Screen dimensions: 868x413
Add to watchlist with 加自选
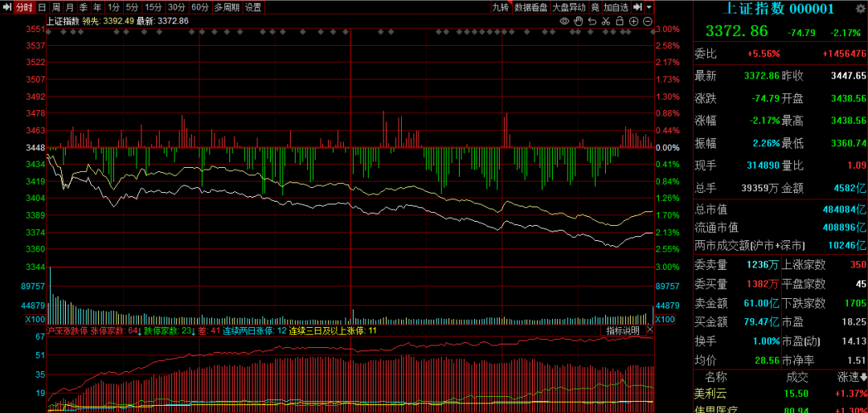616,7
